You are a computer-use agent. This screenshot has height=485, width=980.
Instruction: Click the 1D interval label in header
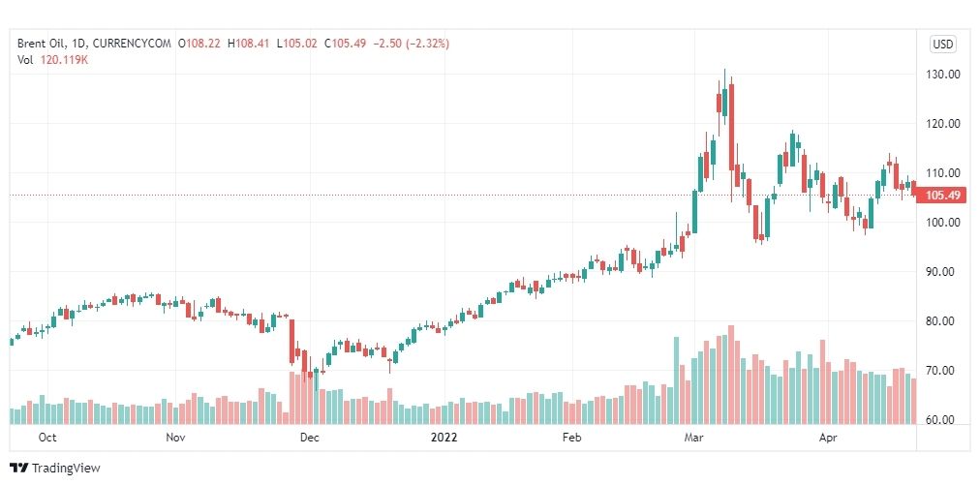[74, 44]
